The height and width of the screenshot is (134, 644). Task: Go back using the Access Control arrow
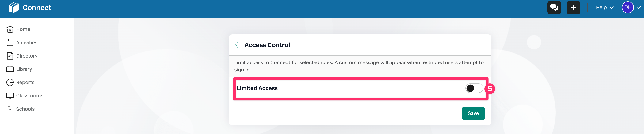click(237, 45)
